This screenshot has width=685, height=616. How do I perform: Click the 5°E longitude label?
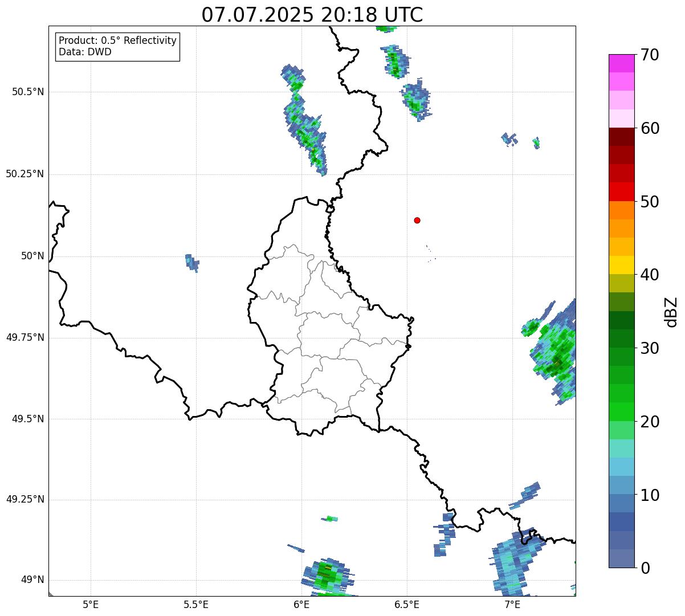point(91,604)
